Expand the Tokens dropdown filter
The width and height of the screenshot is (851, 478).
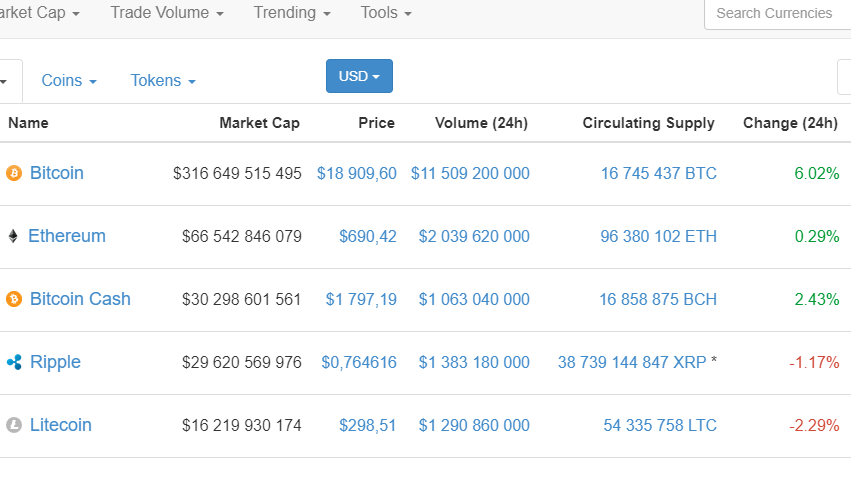pyautogui.click(x=163, y=80)
